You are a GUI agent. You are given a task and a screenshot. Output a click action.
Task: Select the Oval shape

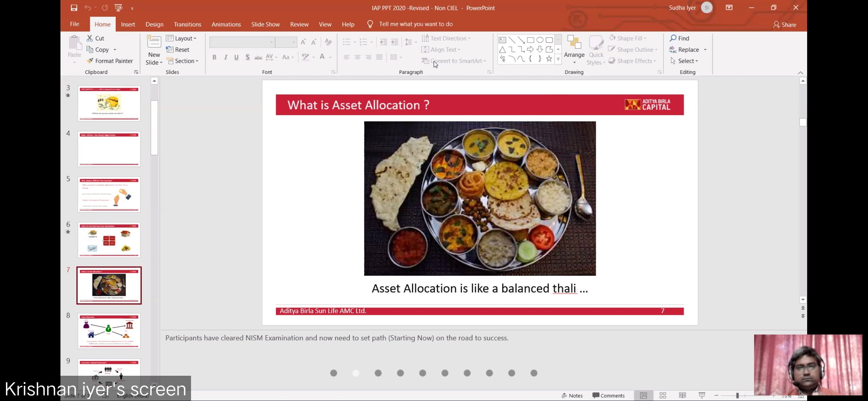tap(540, 40)
